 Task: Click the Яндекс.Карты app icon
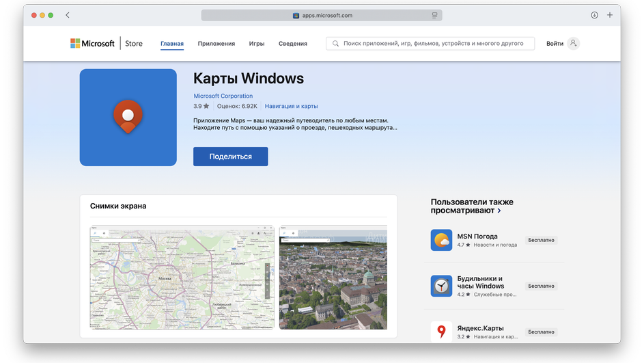[x=442, y=332]
